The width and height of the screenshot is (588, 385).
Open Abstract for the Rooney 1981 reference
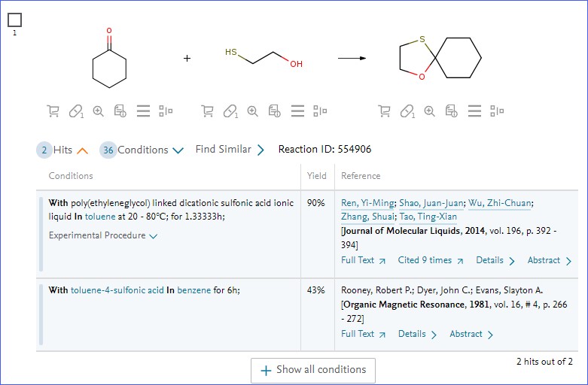(x=471, y=334)
